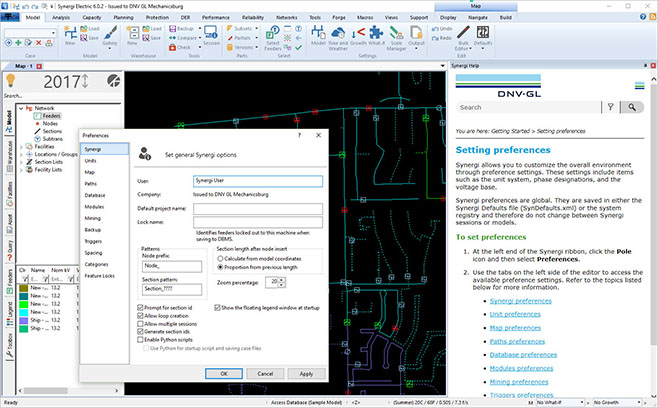Toggle Show the floating legend window at startup

217,308
